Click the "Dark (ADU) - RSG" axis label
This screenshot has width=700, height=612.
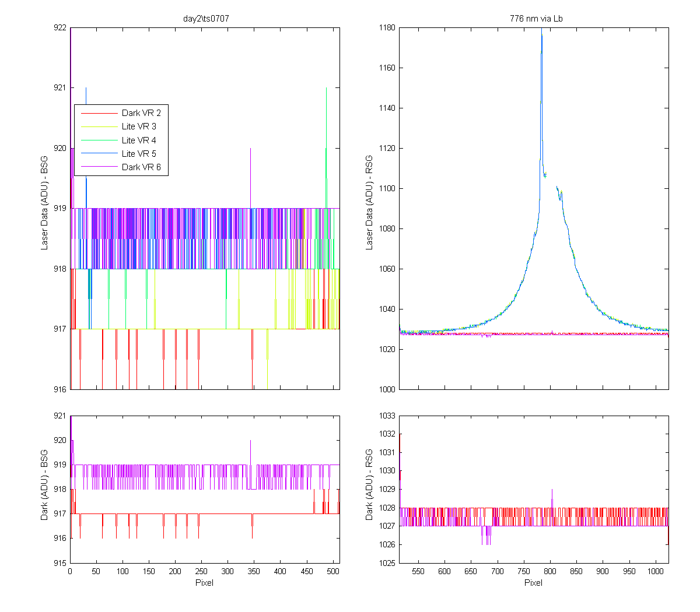(369, 484)
